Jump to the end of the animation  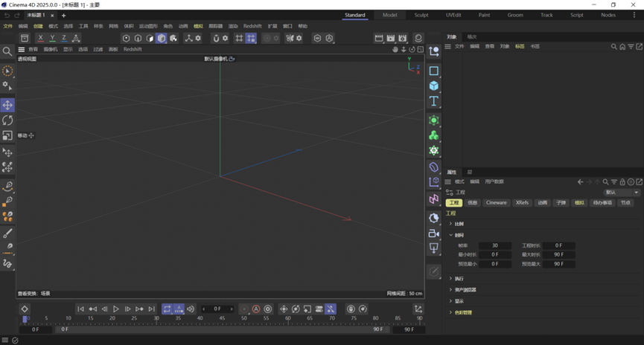tap(152, 309)
